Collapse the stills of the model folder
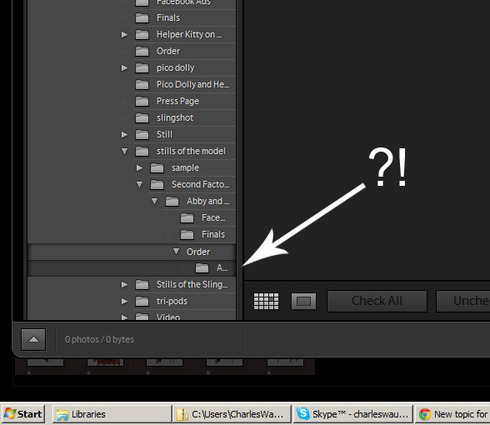Viewport: 490px width, 425px height. 125,151
